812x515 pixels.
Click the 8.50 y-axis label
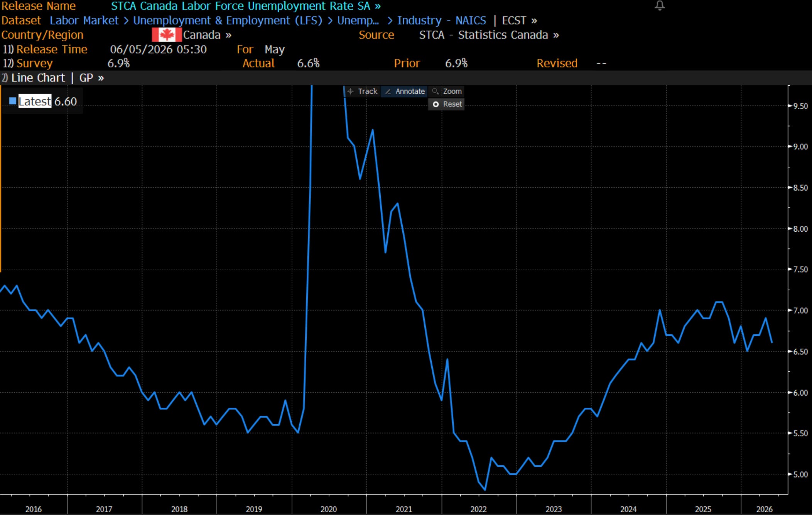(x=800, y=188)
